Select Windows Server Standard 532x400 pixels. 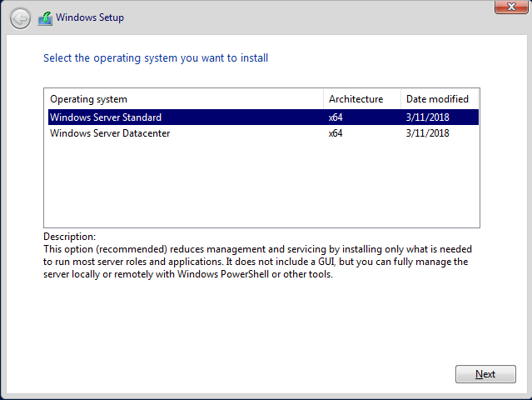click(106, 117)
